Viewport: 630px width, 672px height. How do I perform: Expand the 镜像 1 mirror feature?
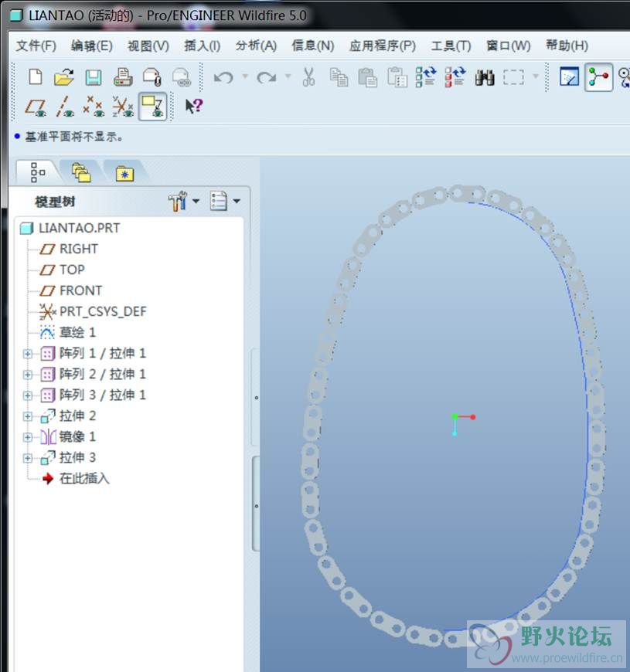coord(28,437)
